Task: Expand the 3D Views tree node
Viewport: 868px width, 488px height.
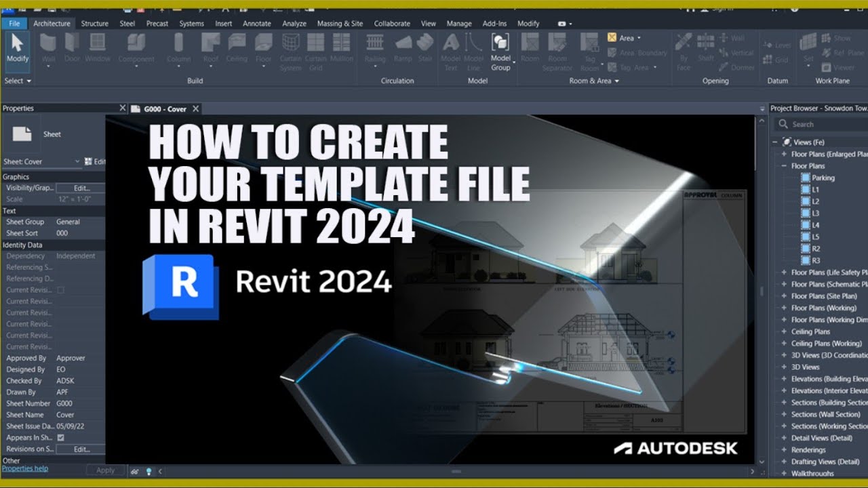Action: coord(784,367)
